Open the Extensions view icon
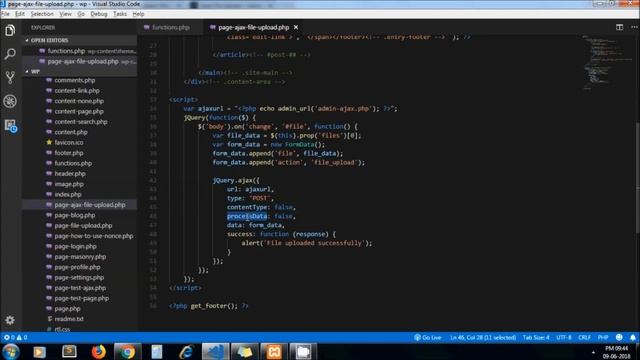Screen dimensions: 640x360 (10, 125)
